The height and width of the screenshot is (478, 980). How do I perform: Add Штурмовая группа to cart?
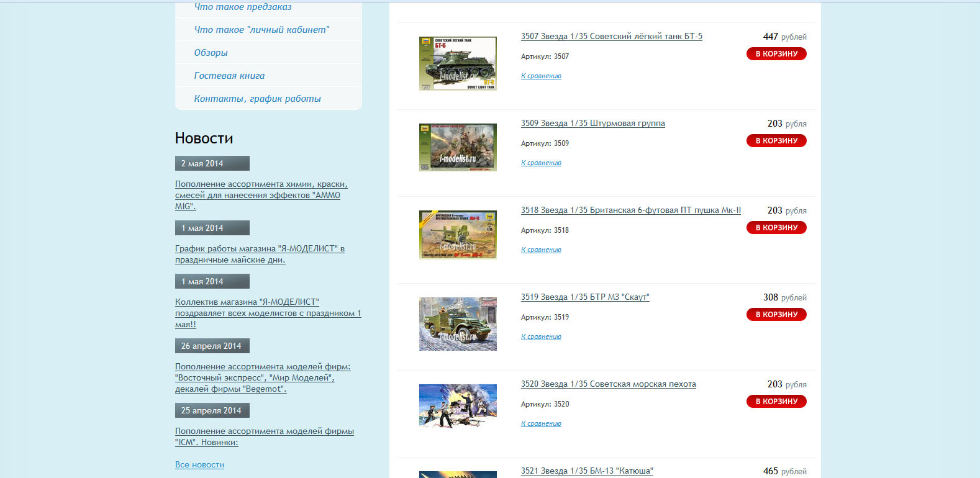click(776, 141)
